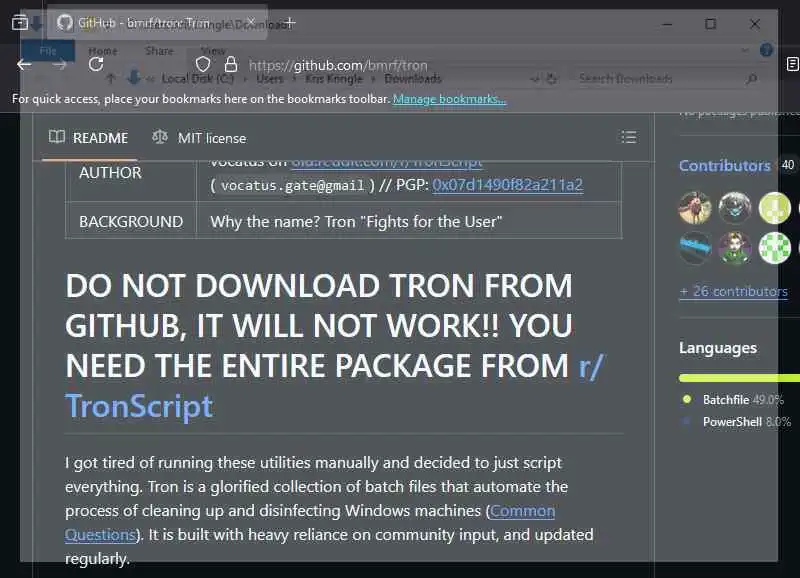Image resolution: width=800 pixels, height=578 pixels.
Task: Click the Languages heading
Action: point(718,348)
